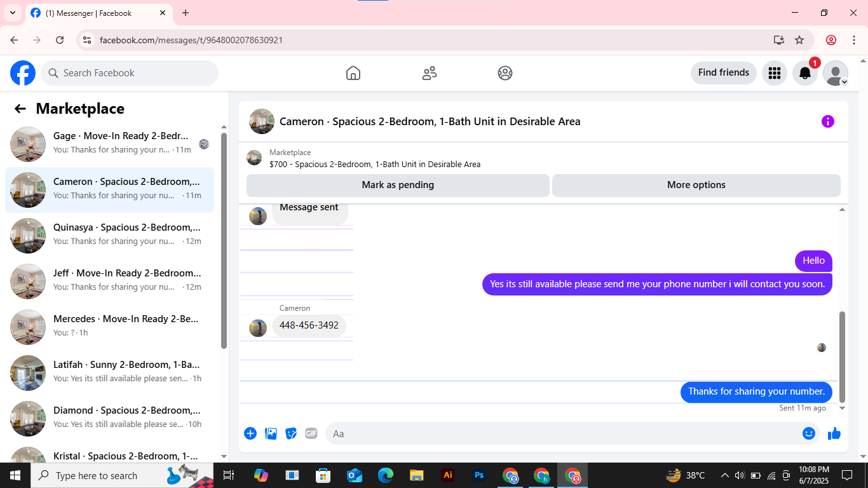The image size is (868, 488).
Task: Open the notifications bell icon
Action: pyautogui.click(x=805, y=73)
